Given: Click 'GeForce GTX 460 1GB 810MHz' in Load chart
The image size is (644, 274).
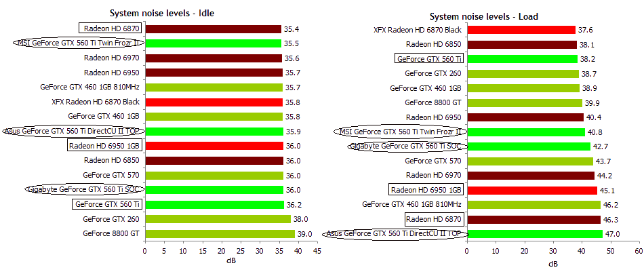Looking at the screenshot, I should tap(412, 205).
